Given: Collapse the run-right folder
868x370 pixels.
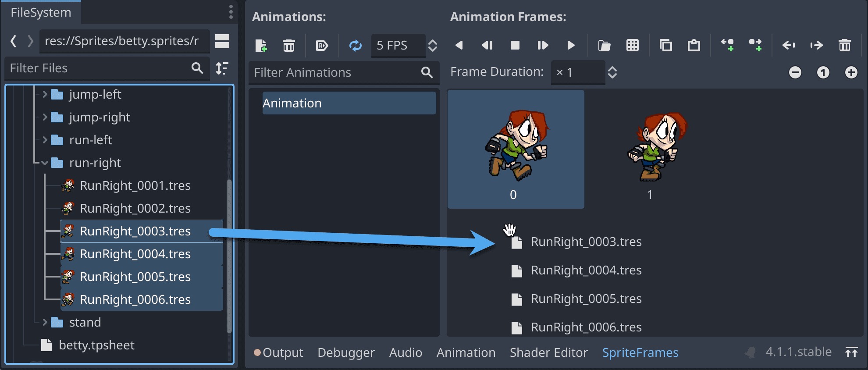Looking at the screenshot, I should pos(45,163).
